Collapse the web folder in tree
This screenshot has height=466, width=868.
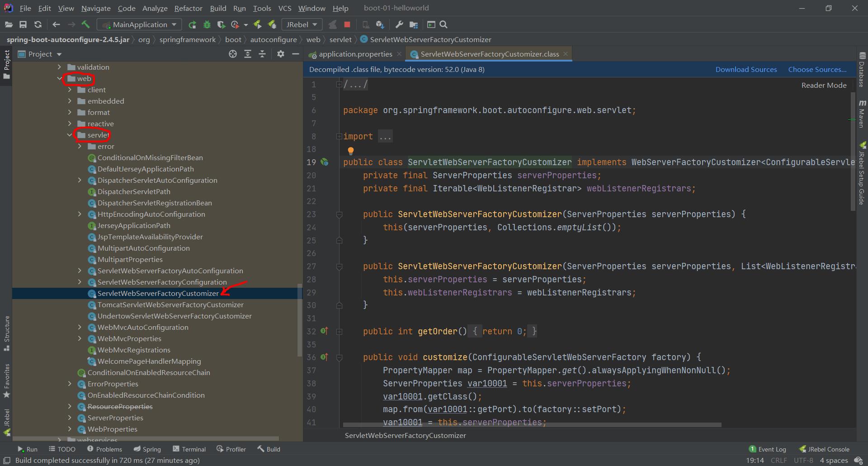pyautogui.click(x=60, y=78)
